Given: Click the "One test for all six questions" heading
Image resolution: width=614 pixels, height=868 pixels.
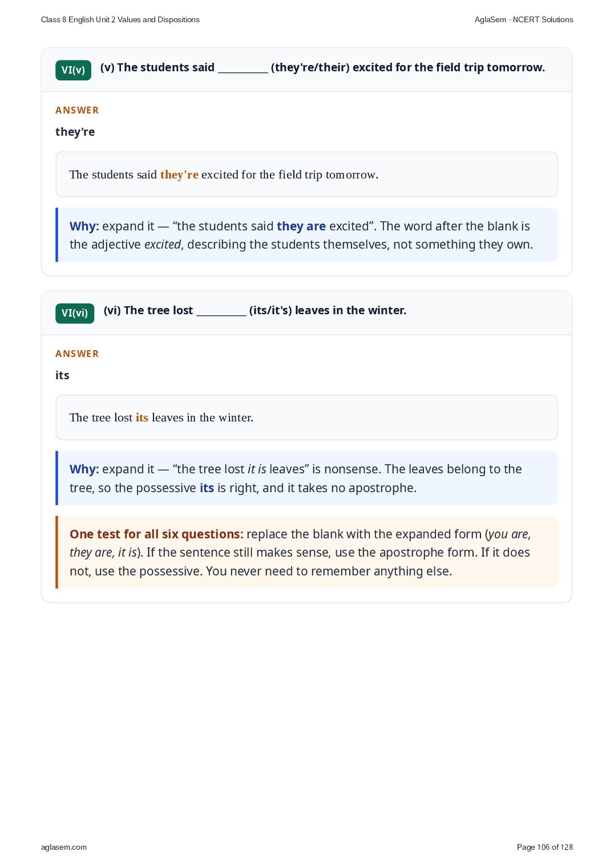Looking at the screenshot, I should [156, 534].
